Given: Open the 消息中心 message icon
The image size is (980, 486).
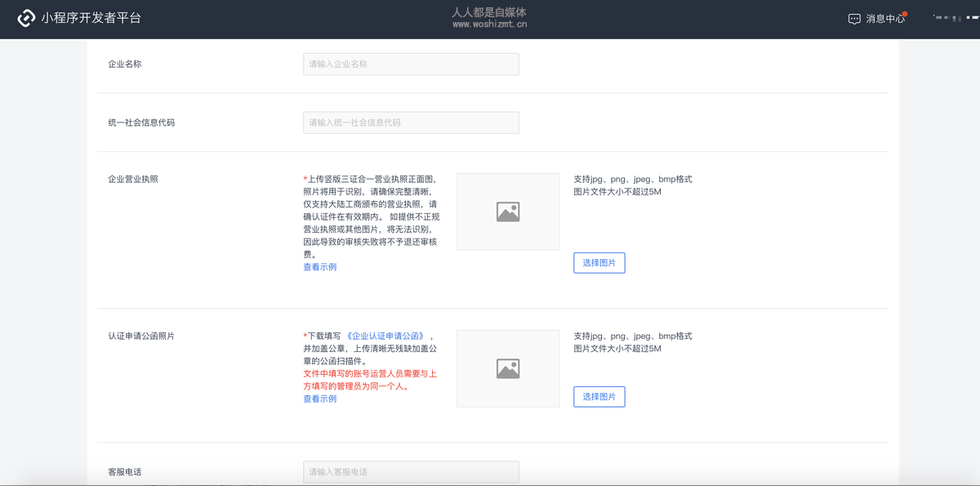Looking at the screenshot, I should 854,19.
